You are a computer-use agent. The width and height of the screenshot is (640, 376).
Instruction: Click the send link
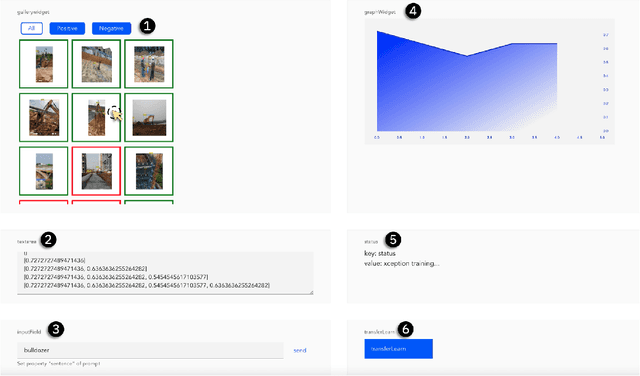click(x=300, y=350)
